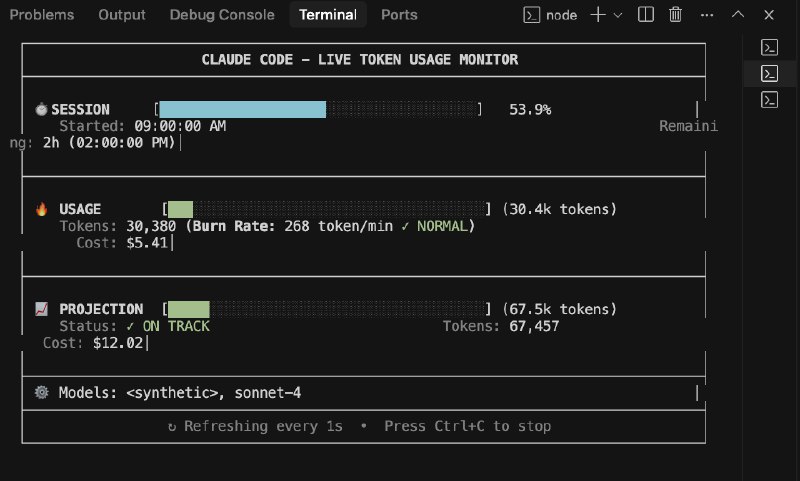Click the green projection progress bar
This screenshot has width=800, height=481.
click(189, 309)
